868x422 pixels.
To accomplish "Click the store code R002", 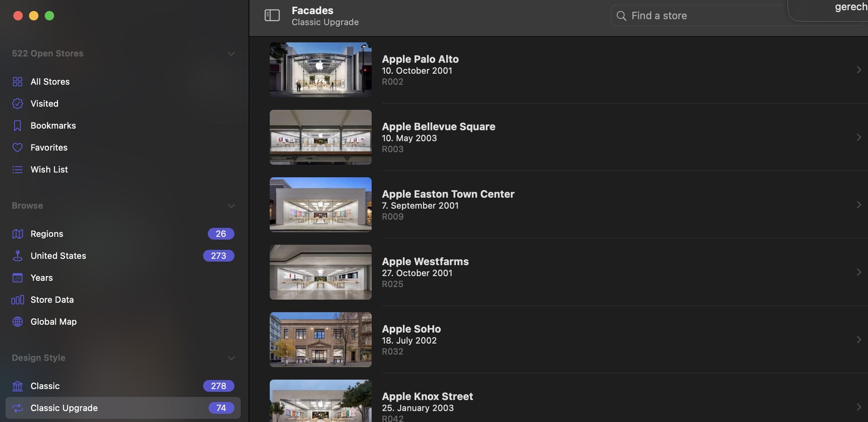I will pyautogui.click(x=392, y=82).
